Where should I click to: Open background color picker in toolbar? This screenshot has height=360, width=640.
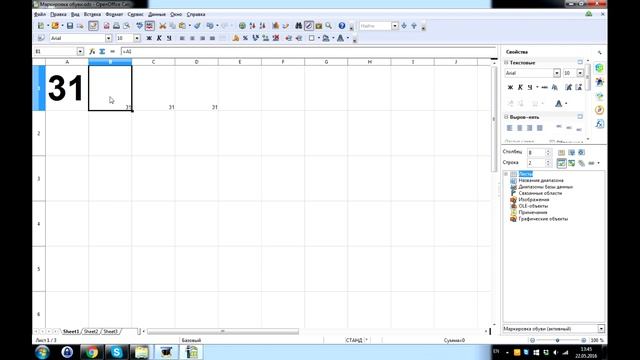click(x=326, y=38)
